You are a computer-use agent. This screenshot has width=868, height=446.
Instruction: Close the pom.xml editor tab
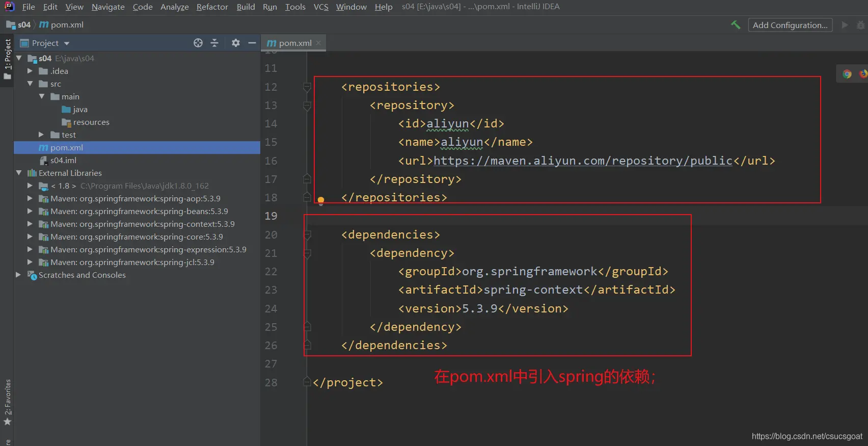pyautogui.click(x=318, y=43)
